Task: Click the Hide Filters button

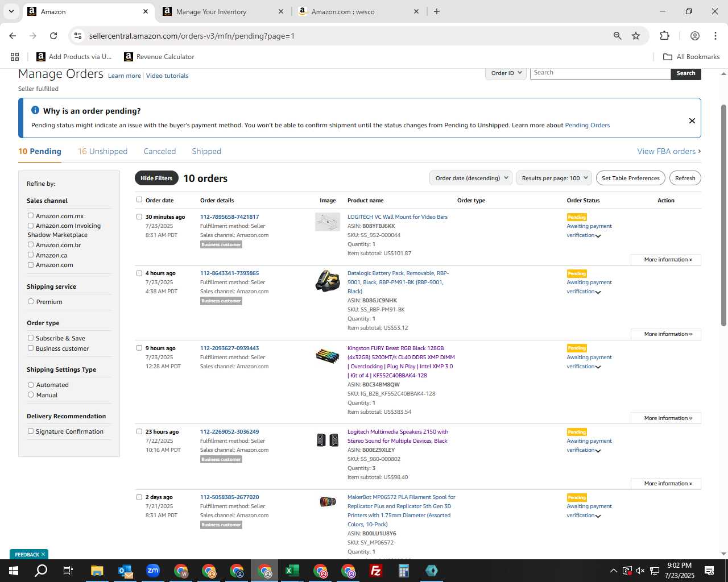Action: tap(156, 178)
